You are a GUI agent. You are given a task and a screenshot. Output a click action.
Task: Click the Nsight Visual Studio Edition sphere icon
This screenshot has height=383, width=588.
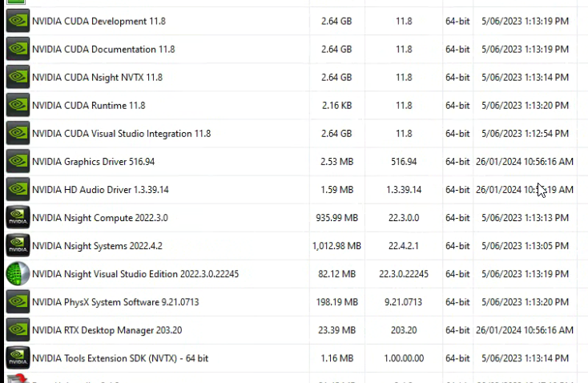click(18, 274)
